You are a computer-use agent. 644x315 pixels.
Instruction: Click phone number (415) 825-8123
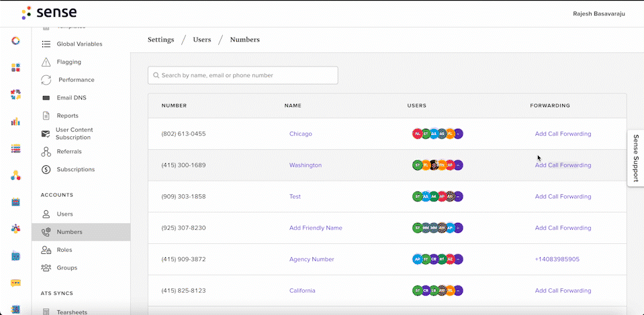click(183, 291)
